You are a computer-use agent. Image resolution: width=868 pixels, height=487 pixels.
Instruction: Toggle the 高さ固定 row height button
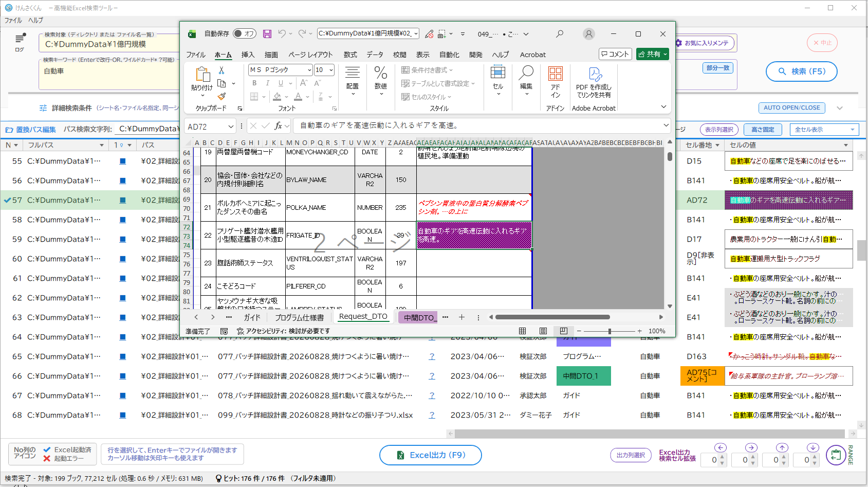click(x=763, y=130)
